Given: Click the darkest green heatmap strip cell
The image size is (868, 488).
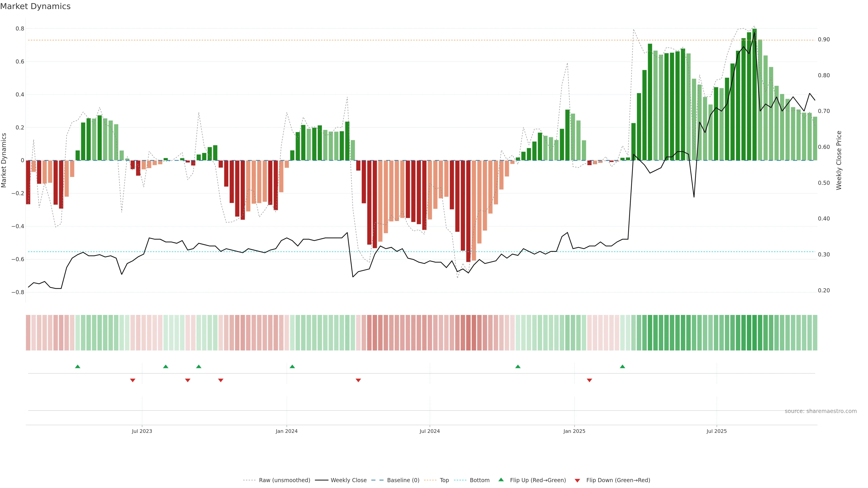Looking at the screenshot, I should click(x=755, y=333).
